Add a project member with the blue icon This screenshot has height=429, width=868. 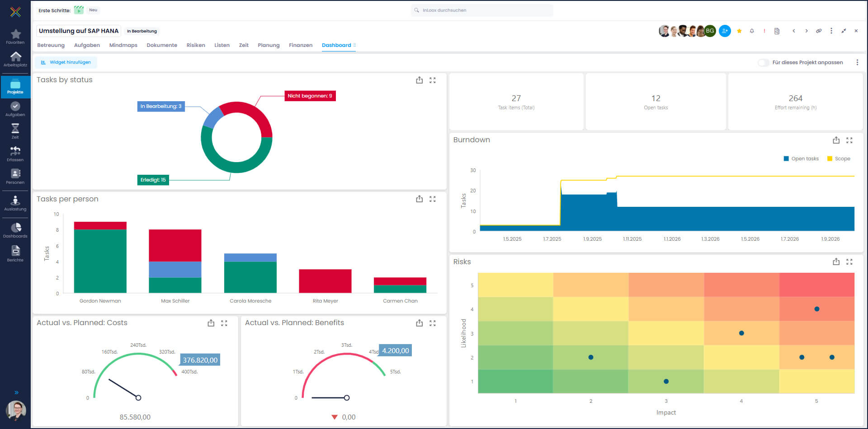tap(725, 31)
